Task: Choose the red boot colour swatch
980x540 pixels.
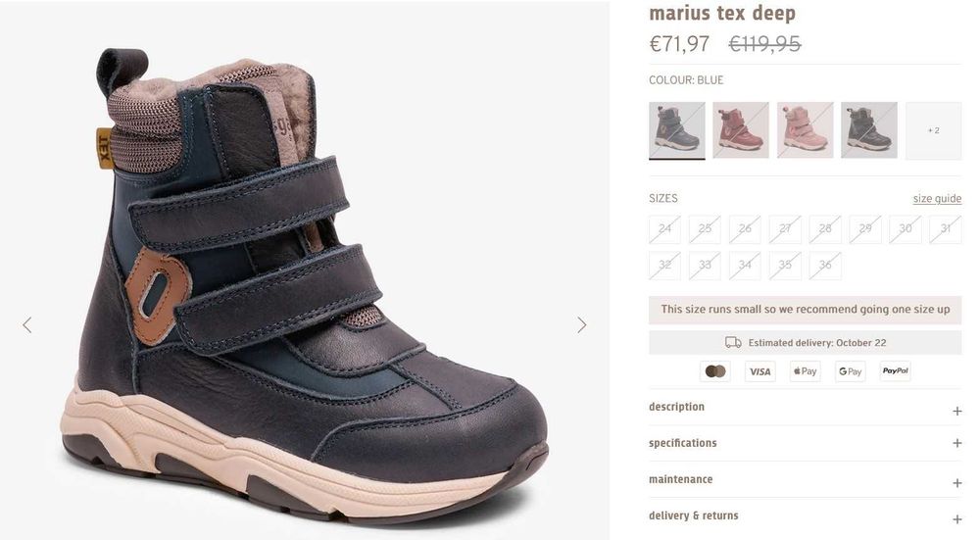Action: (741, 130)
